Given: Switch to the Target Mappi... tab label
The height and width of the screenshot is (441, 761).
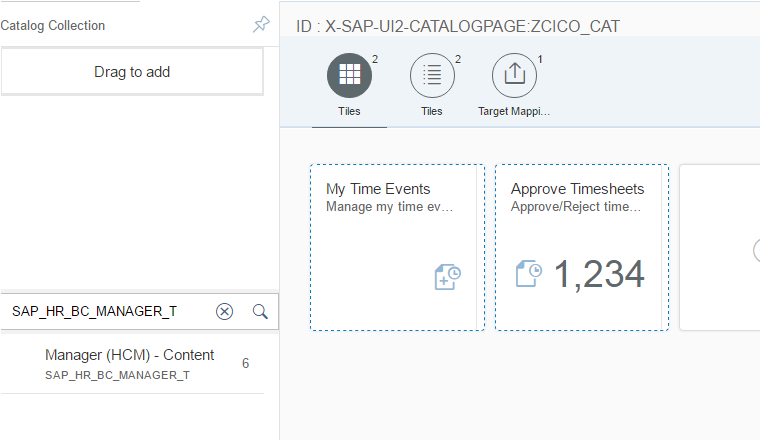Looking at the screenshot, I should click(514, 111).
